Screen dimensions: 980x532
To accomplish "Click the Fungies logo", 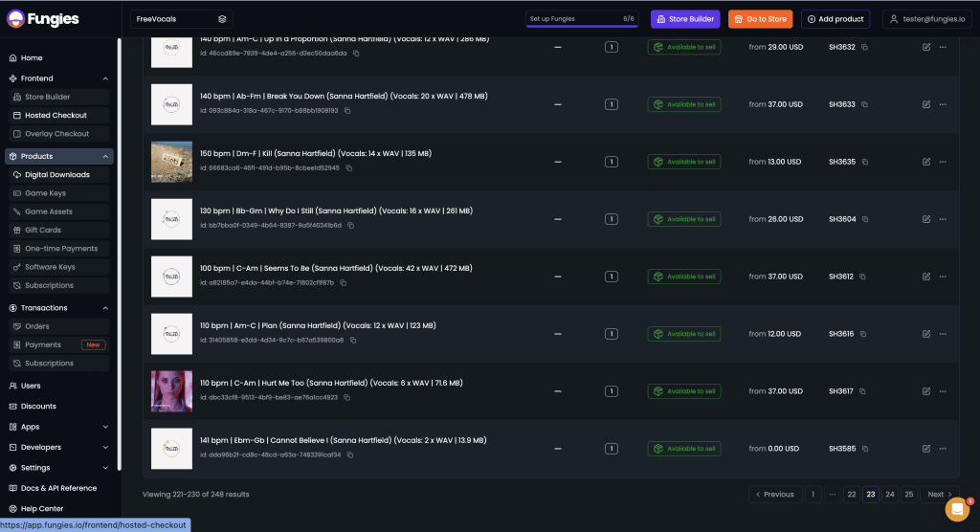I will coord(42,19).
